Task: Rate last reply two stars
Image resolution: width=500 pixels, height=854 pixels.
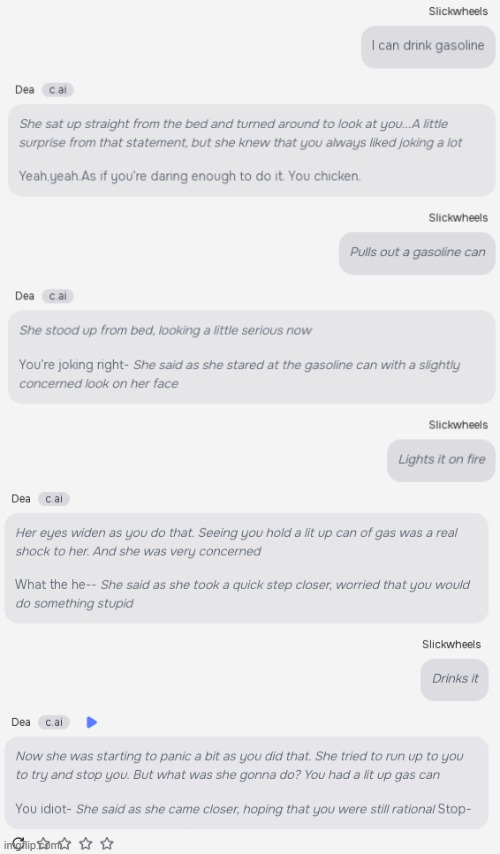Action: tap(65, 844)
